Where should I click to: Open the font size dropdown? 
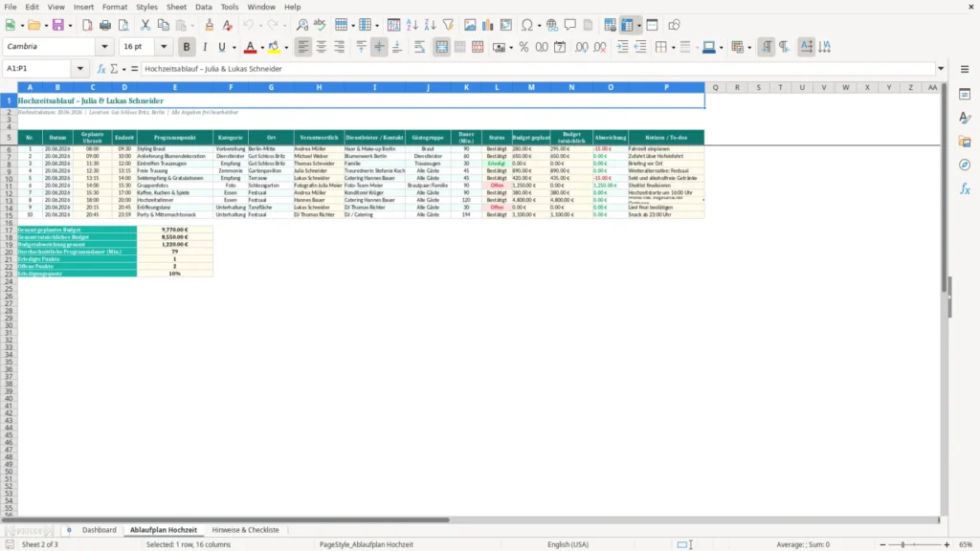pyautogui.click(x=164, y=46)
